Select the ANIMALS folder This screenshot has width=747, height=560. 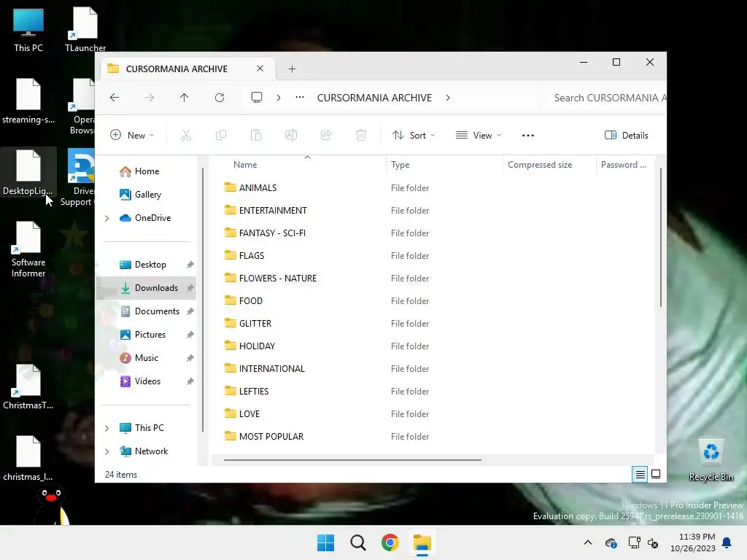coord(258,187)
